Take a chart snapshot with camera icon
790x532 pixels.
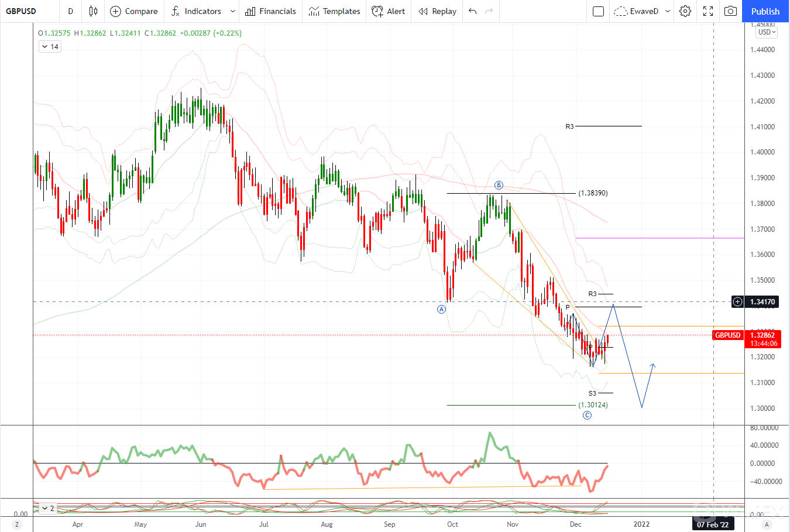pyautogui.click(x=730, y=11)
